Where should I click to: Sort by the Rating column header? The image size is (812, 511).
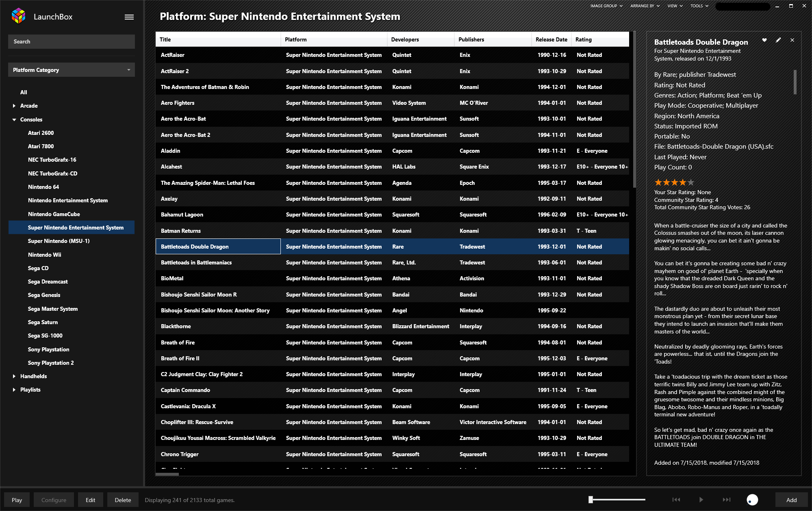[600, 39]
